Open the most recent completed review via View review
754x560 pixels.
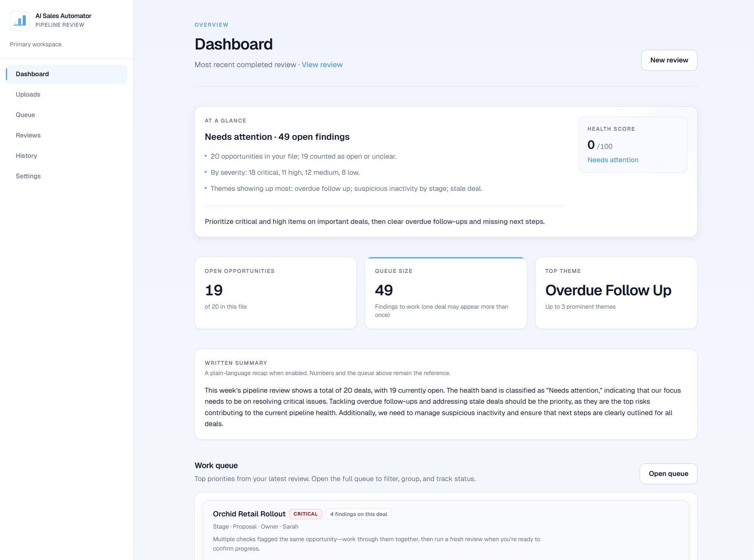322,64
